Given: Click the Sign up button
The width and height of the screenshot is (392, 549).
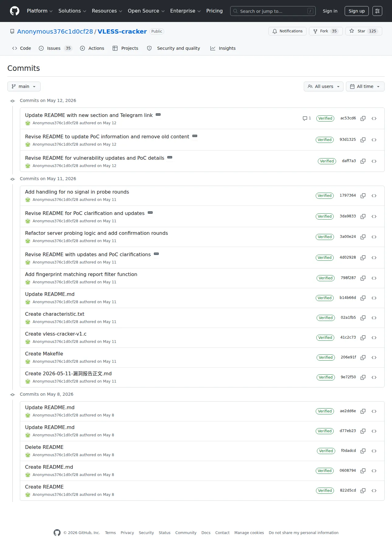Looking at the screenshot, I should (357, 11).
